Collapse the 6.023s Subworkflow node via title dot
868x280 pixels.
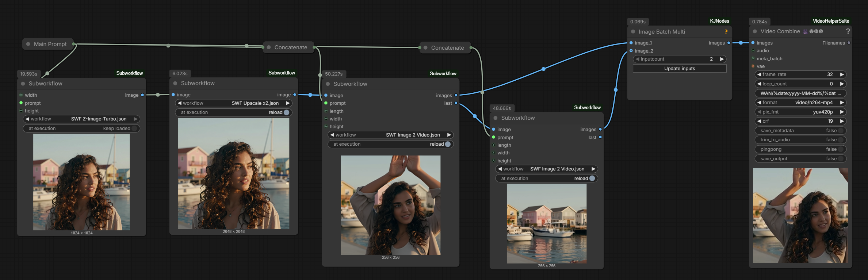175,83
